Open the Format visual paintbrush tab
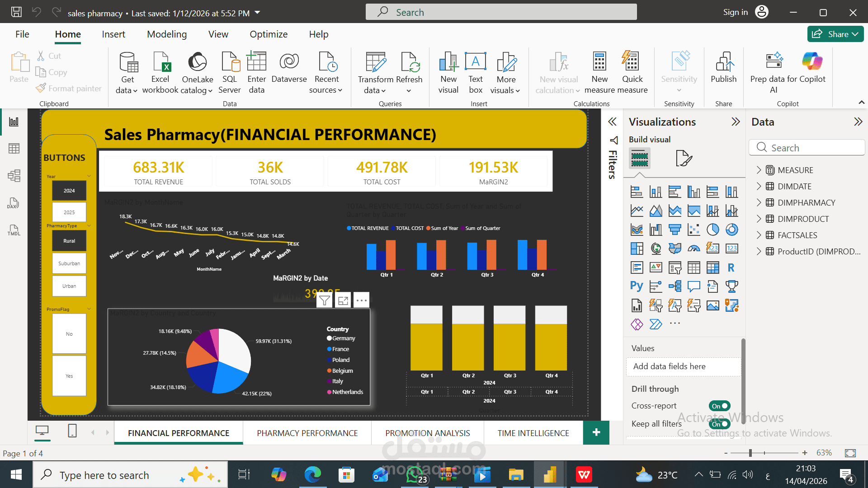Screen dimensions: 868x488 [684, 159]
